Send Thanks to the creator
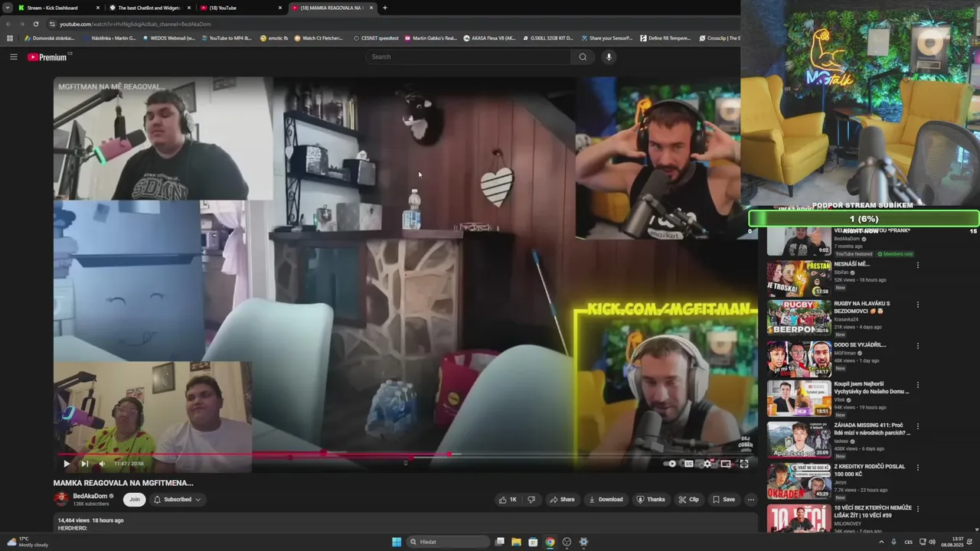Image resolution: width=980 pixels, height=551 pixels. click(x=651, y=500)
